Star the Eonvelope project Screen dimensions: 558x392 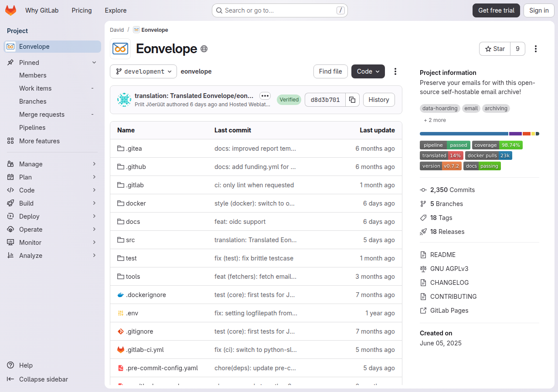coord(495,49)
